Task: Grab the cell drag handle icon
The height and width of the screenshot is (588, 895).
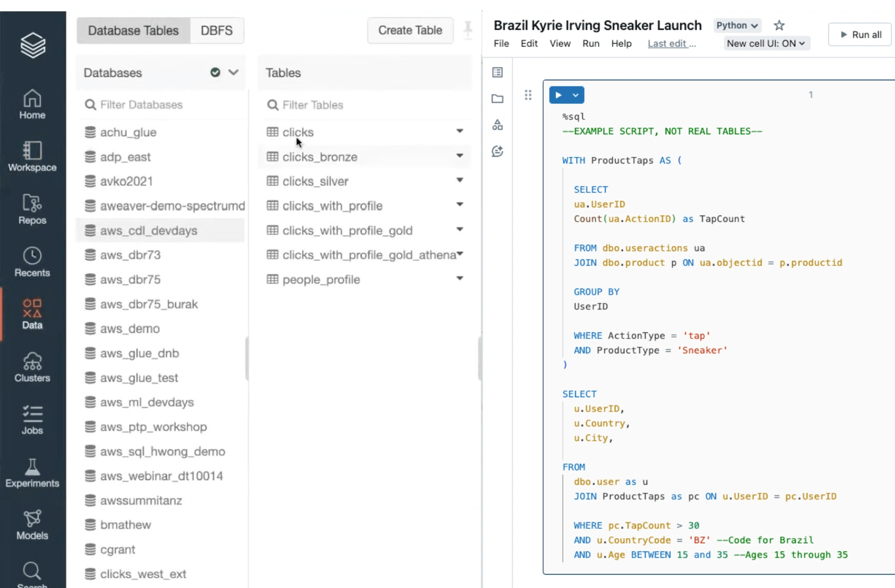Action: [528, 95]
